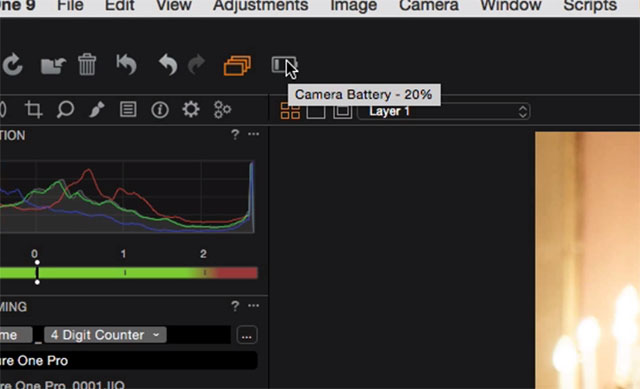Expand the 4 Digit Counter token menu

tap(105, 335)
